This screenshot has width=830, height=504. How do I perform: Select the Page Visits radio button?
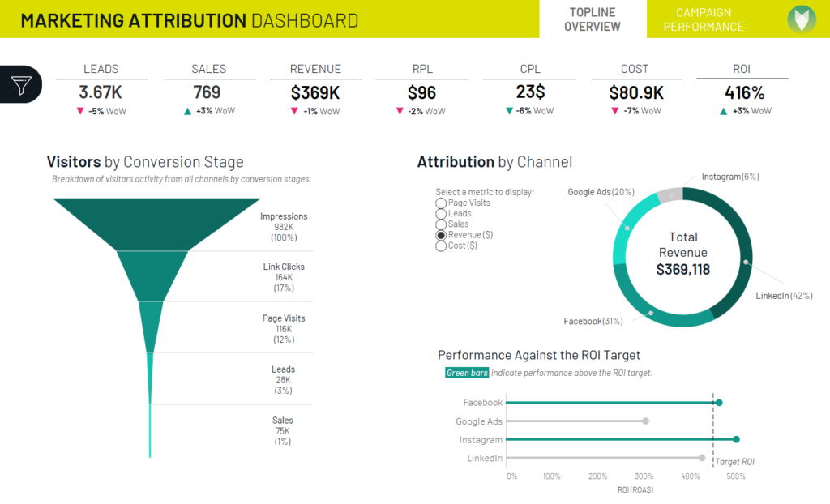tap(441, 203)
